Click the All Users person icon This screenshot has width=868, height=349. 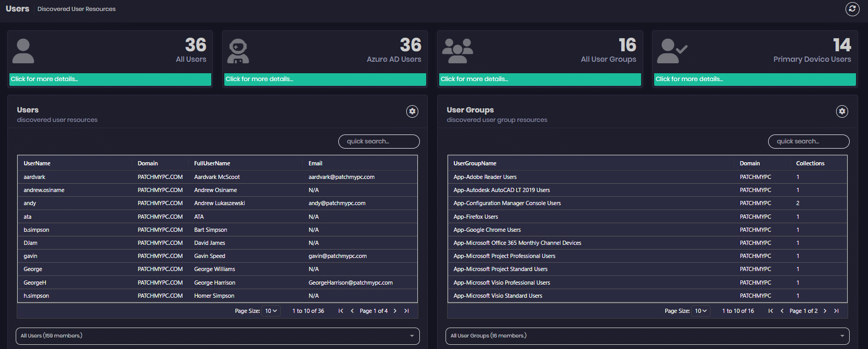pos(23,51)
